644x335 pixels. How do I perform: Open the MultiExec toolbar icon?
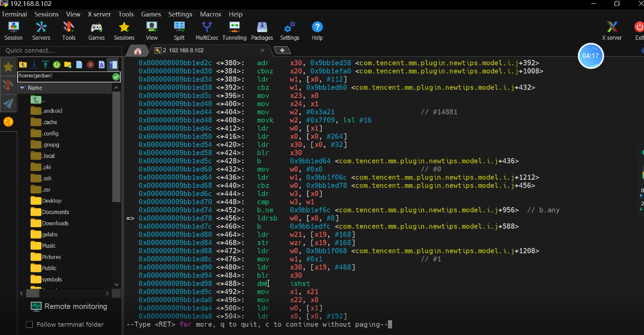[207, 31]
